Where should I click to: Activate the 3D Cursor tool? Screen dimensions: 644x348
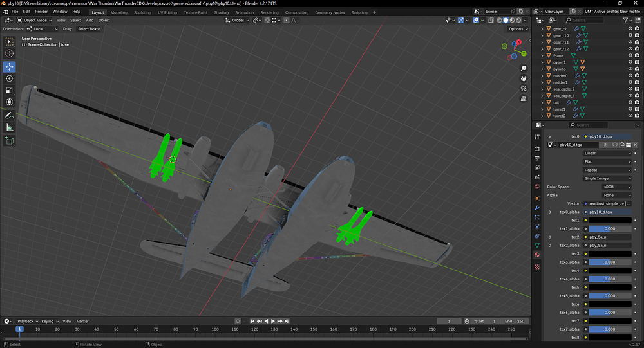click(x=10, y=53)
